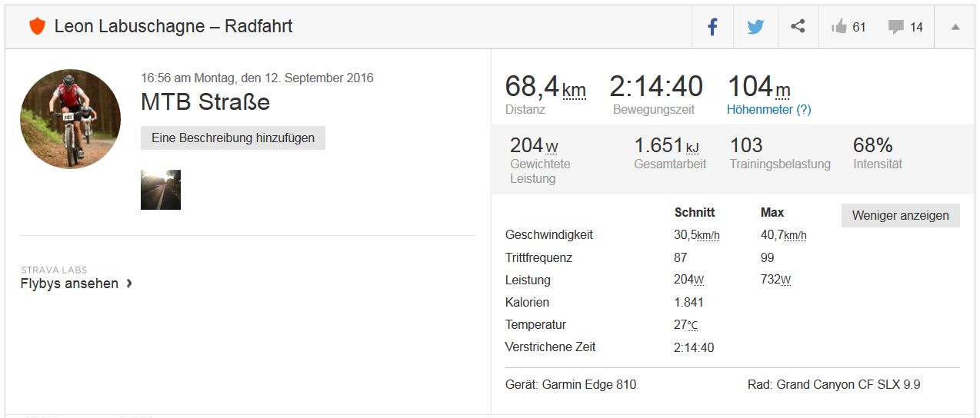This screenshot has width=980, height=418.
Task: Open the small activity photo thumbnail
Action: pos(161,190)
